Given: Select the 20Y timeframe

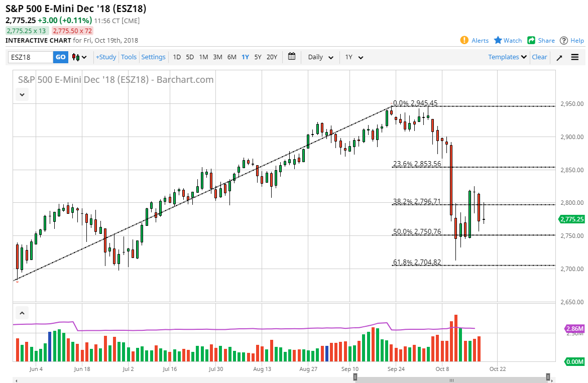Looking at the screenshot, I should pyautogui.click(x=272, y=57).
